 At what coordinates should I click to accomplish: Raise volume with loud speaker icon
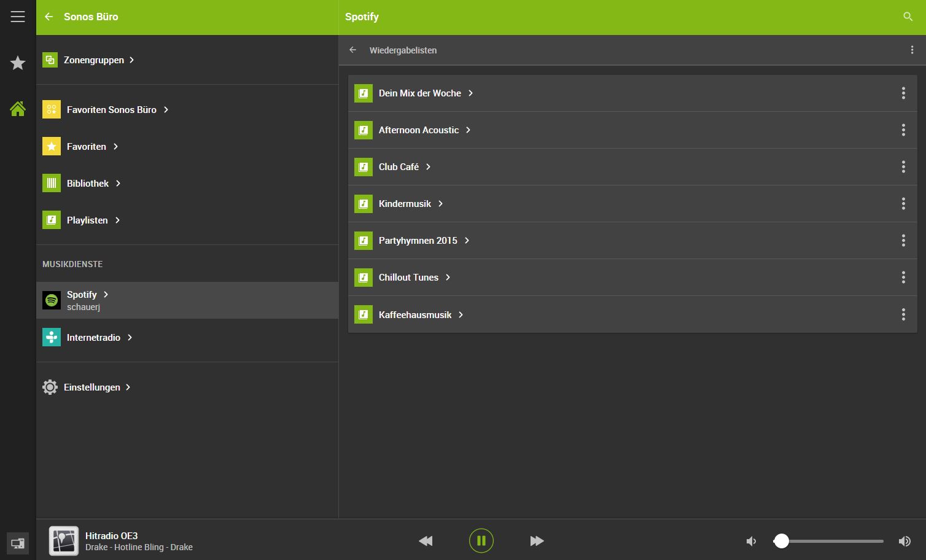click(905, 541)
